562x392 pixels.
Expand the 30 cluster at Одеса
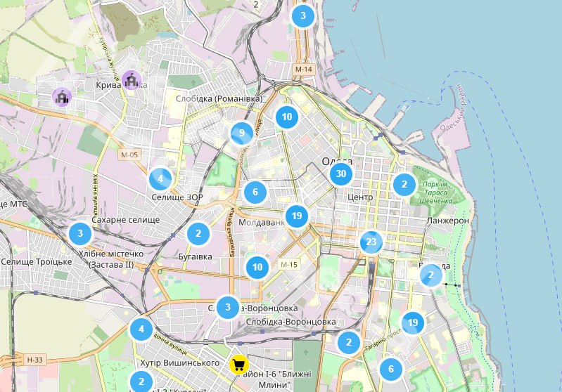click(x=341, y=174)
